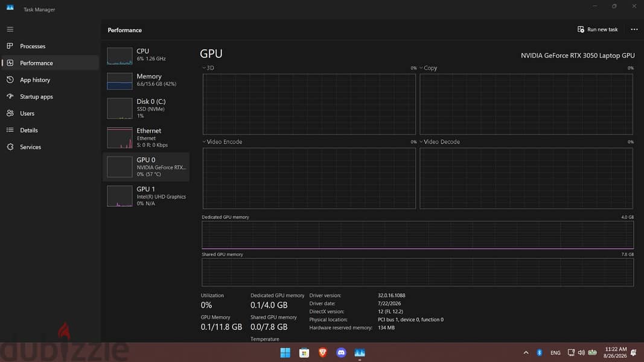Click the GPU 0 mini graph thumbnail
This screenshot has height=362, width=644.
coord(120,167)
